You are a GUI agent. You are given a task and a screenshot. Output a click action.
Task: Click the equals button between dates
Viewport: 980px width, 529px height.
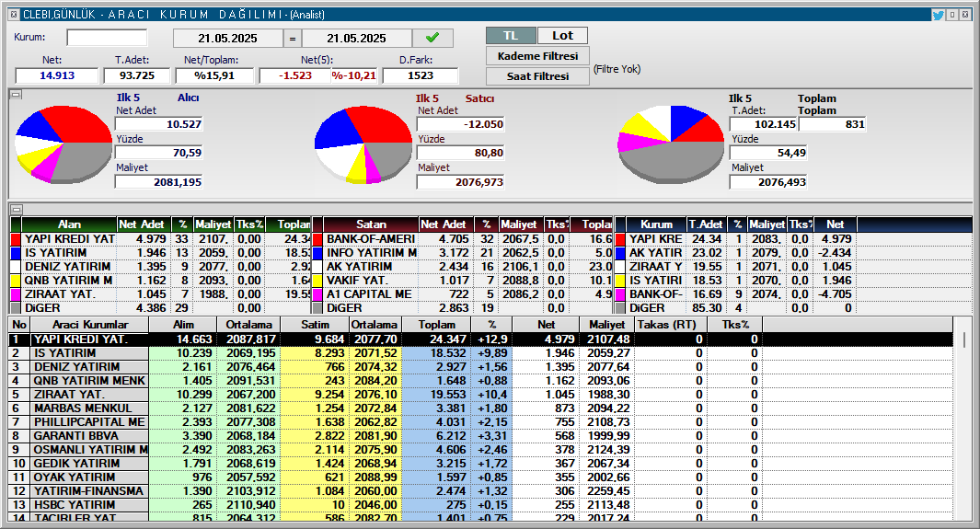tap(292, 38)
